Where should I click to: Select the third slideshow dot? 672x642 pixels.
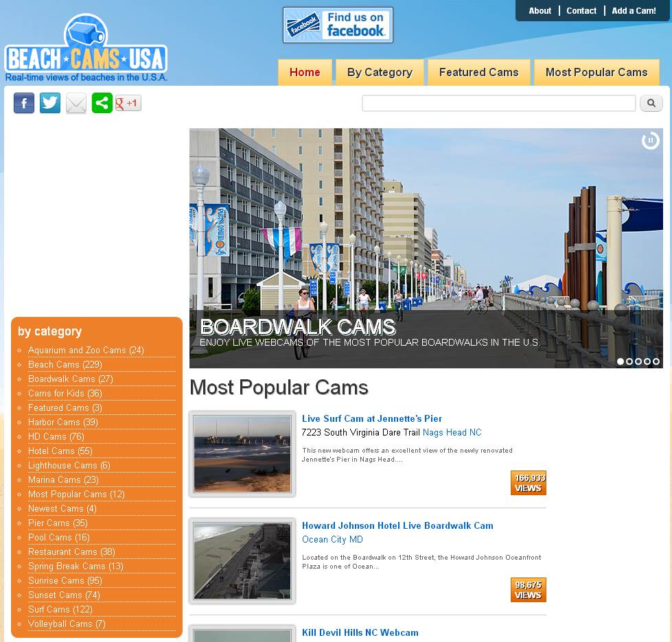pos(638,361)
